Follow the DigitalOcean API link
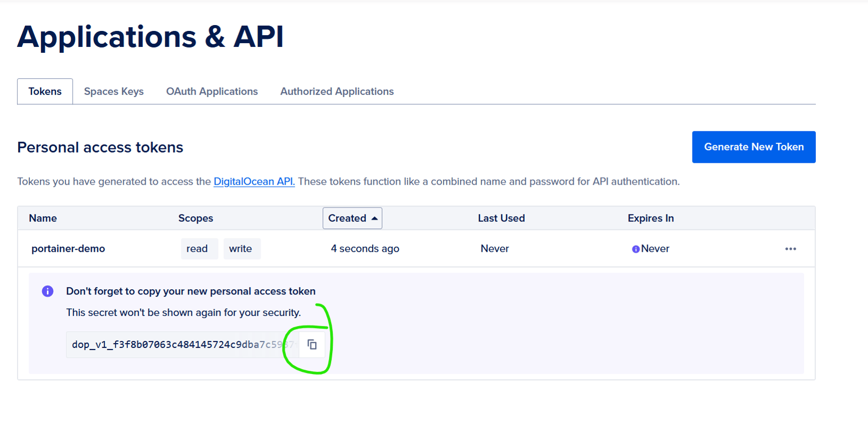Screen dimensions: 868x430 tap(254, 181)
